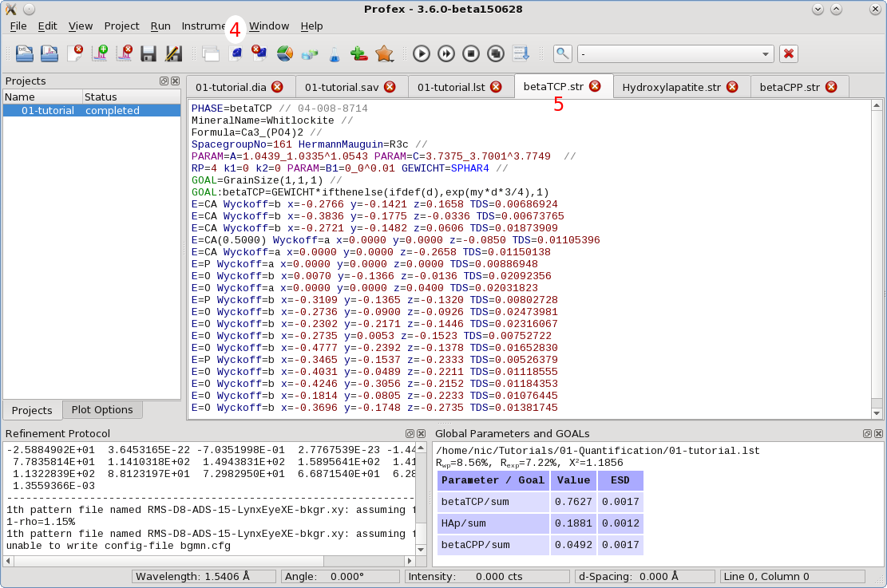Viewport: 887px width, 588px height.
Task: Select the 01-tutorial project row
Action: click(92, 111)
